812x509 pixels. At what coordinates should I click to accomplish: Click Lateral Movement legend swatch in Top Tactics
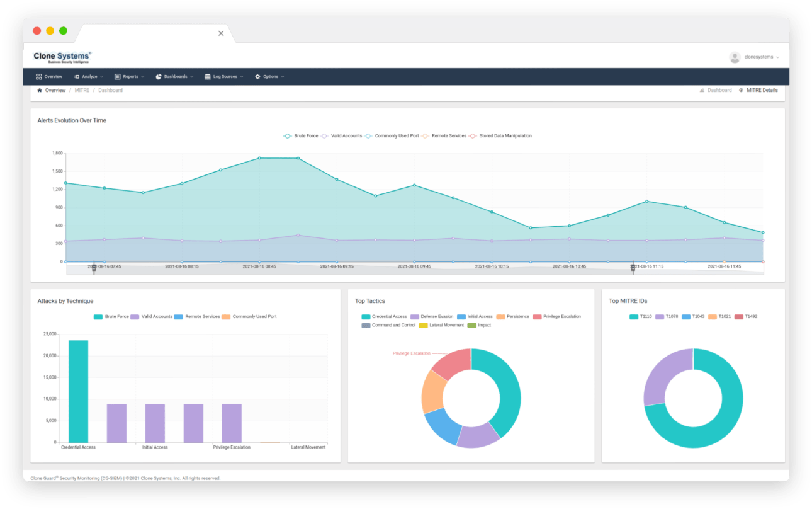tap(423, 326)
